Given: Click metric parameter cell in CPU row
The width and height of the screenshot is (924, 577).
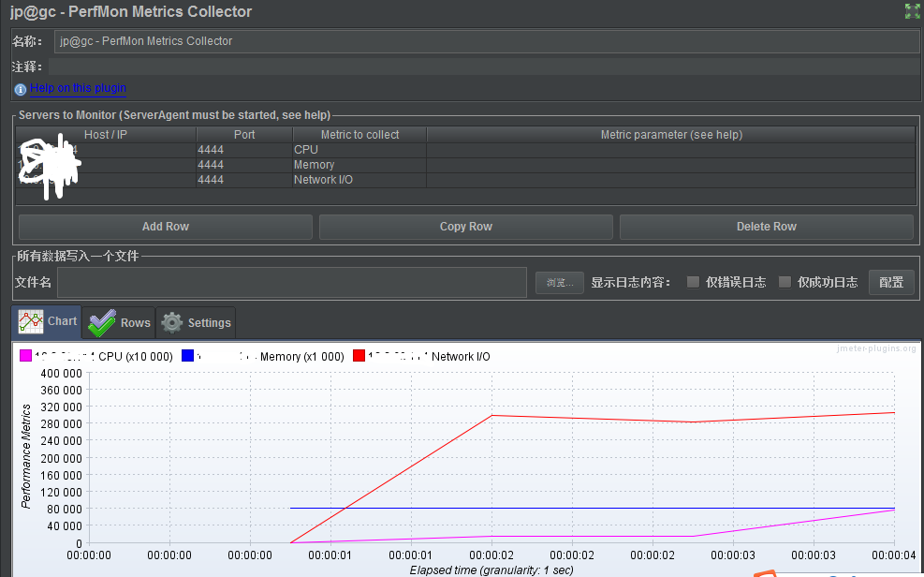Looking at the screenshot, I should pos(671,150).
